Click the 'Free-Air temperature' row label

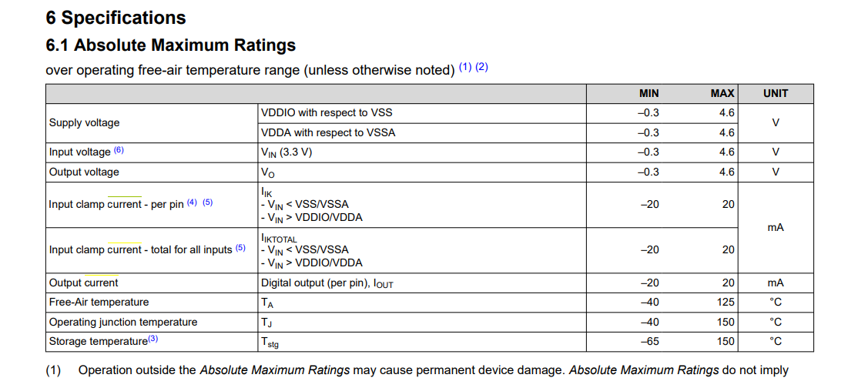tap(99, 303)
